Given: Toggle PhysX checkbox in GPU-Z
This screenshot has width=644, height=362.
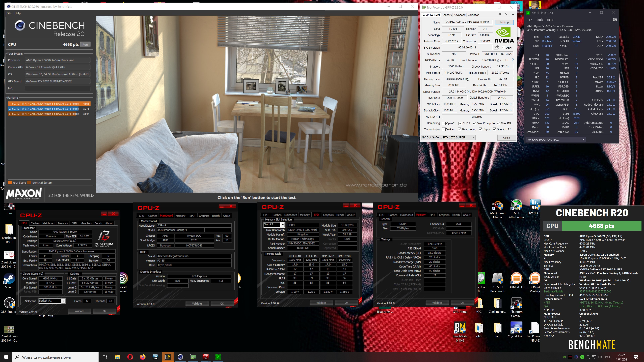Looking at the screenshot, I should click(x=480, y=129).
